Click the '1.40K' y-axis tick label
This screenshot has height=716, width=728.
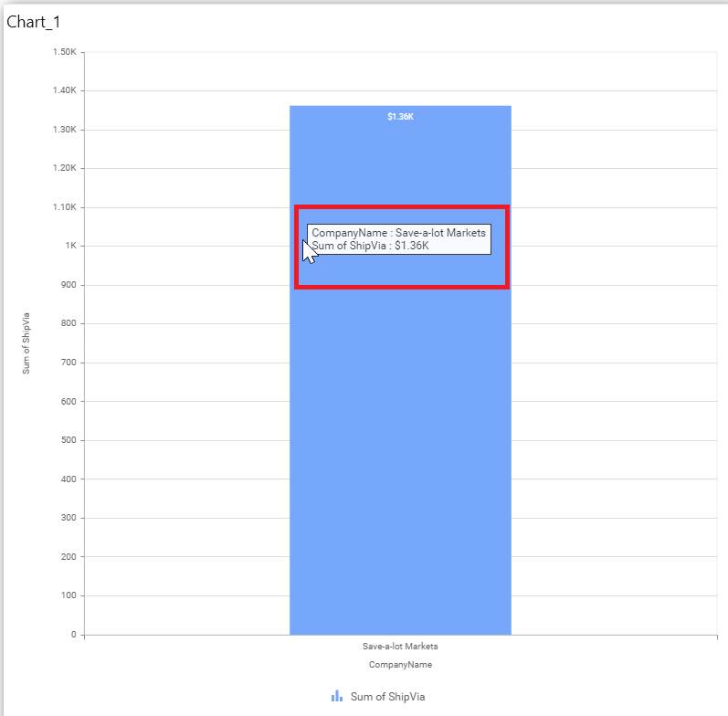point(65,90)
